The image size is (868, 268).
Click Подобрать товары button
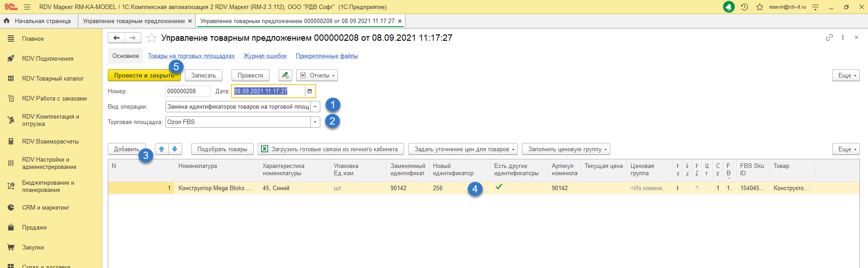pos(222,149)
